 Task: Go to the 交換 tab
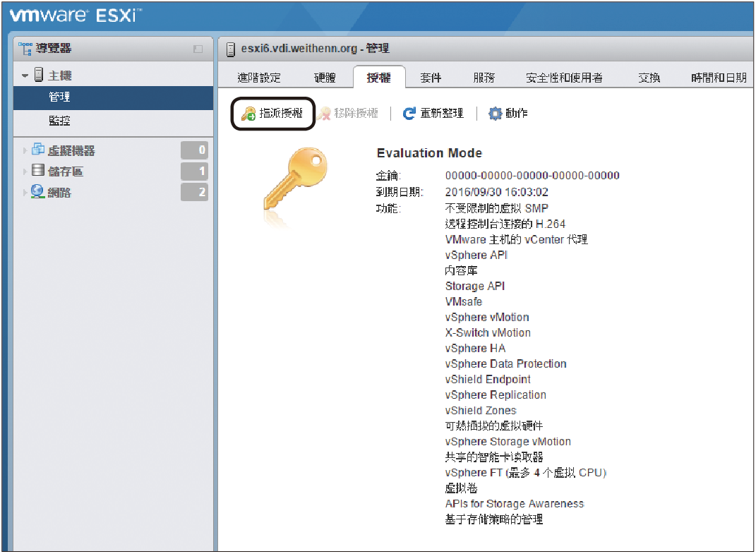tap(649, 78)
